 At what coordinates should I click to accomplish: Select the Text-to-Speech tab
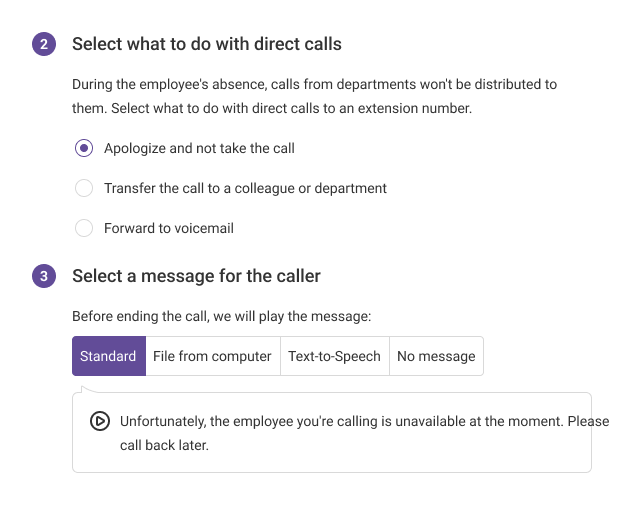334,356
